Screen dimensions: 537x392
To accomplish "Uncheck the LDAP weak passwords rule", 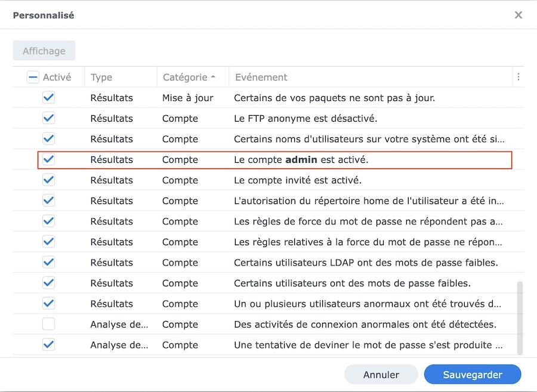I will click(x=48, y=262).
